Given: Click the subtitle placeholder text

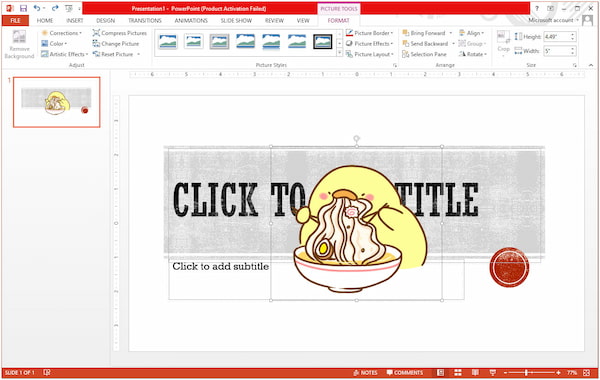Looking at the screenshot, I should tap(220, 266).
